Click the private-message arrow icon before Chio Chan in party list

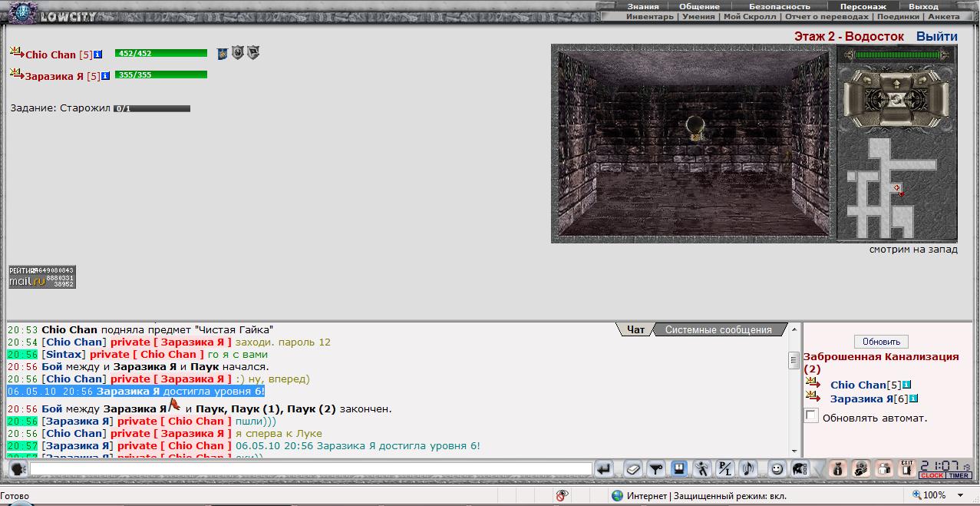pyautogui.click(x=17, y=52)
